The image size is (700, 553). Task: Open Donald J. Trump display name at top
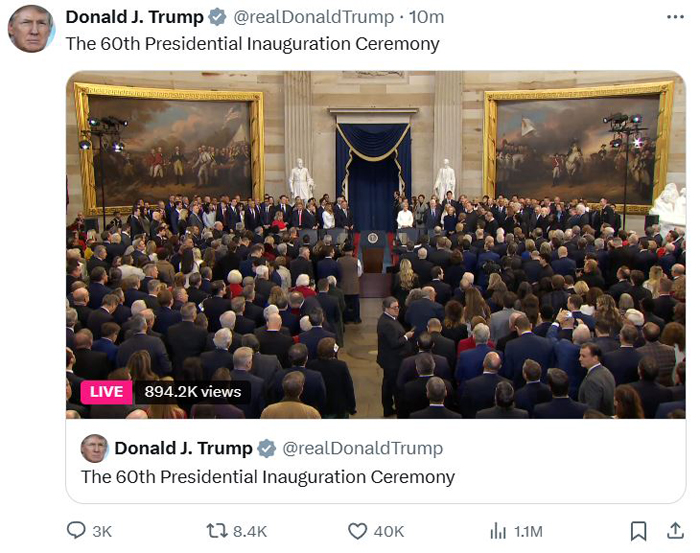(134, 17)
